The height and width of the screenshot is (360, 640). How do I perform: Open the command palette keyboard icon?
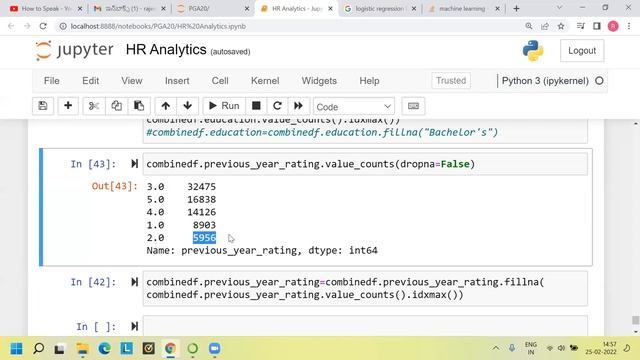[x=413, y=106]
